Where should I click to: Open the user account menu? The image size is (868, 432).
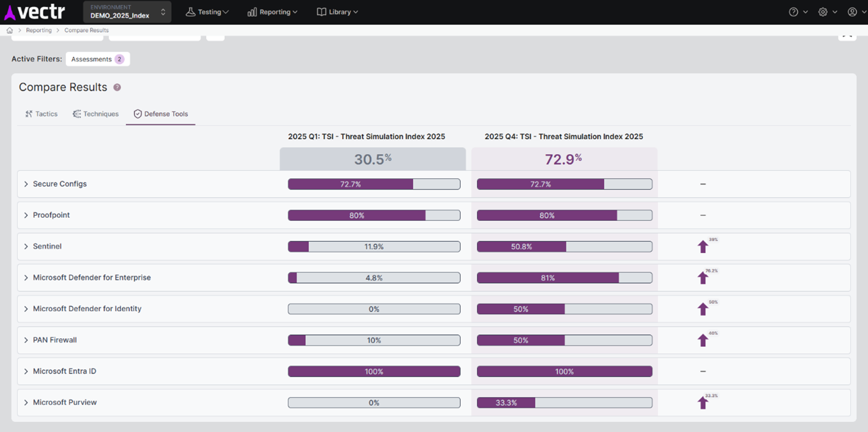(x=852, y=12)
